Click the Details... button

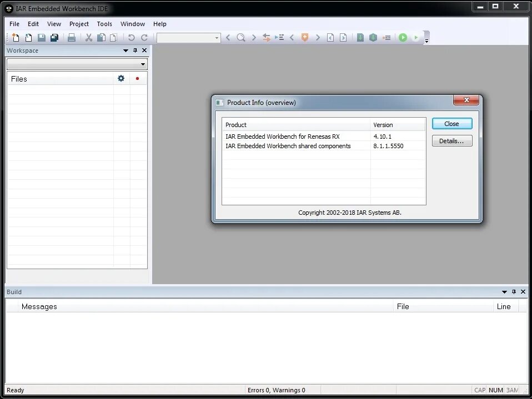[x=452, y=141]
